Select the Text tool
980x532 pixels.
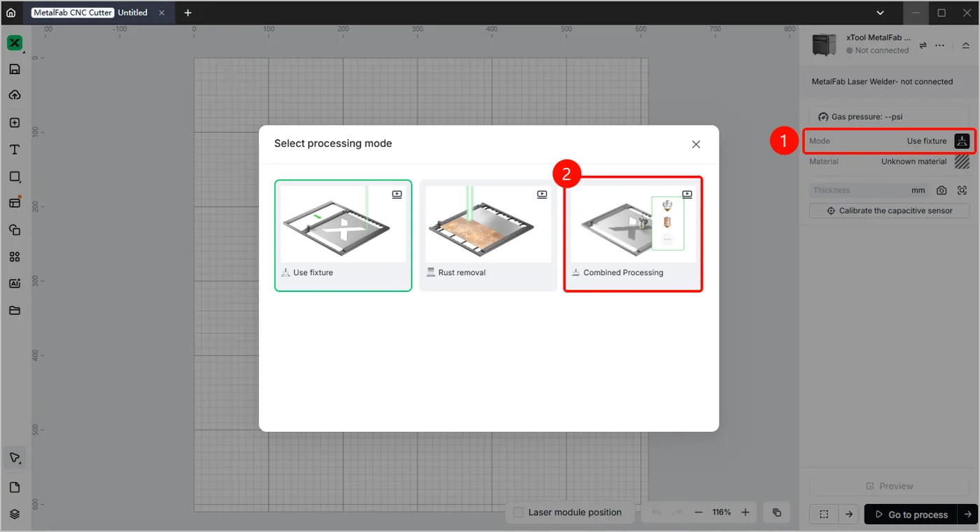point(15,150)
